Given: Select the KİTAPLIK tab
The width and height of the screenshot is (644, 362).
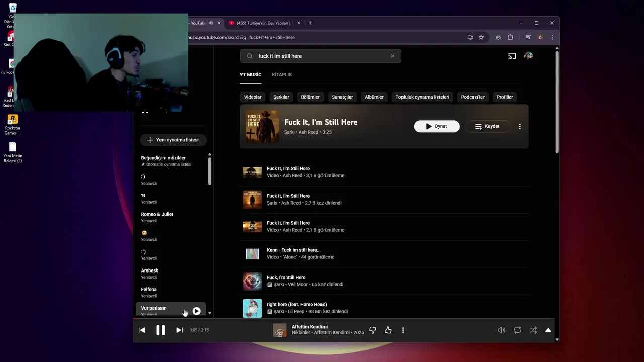Looking at the screenshot, I should coord(282,74).
